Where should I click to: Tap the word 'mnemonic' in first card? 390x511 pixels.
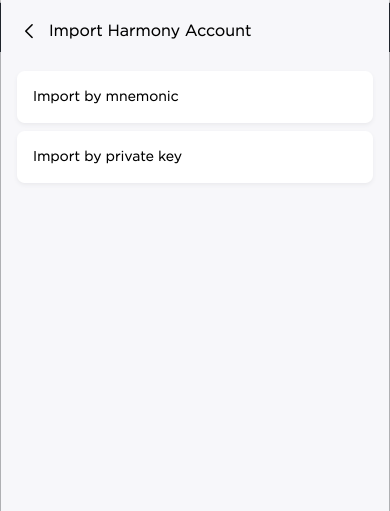click(x=142, y=97)
